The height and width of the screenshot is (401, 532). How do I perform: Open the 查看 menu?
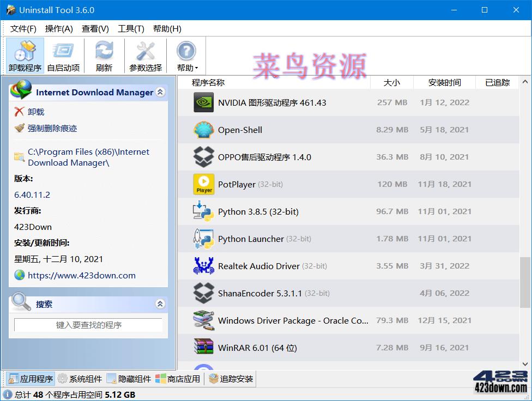95,28
